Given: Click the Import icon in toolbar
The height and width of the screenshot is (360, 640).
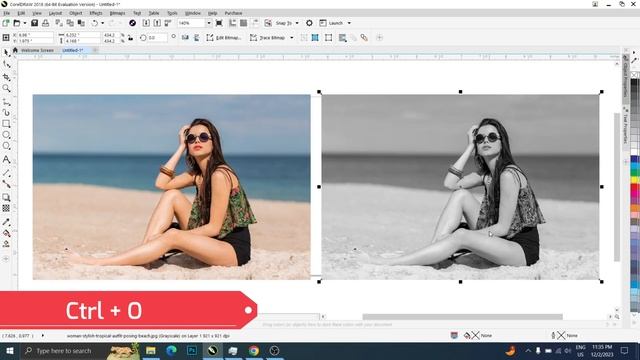Looking at the screenshot, I should tap(146, 23).
